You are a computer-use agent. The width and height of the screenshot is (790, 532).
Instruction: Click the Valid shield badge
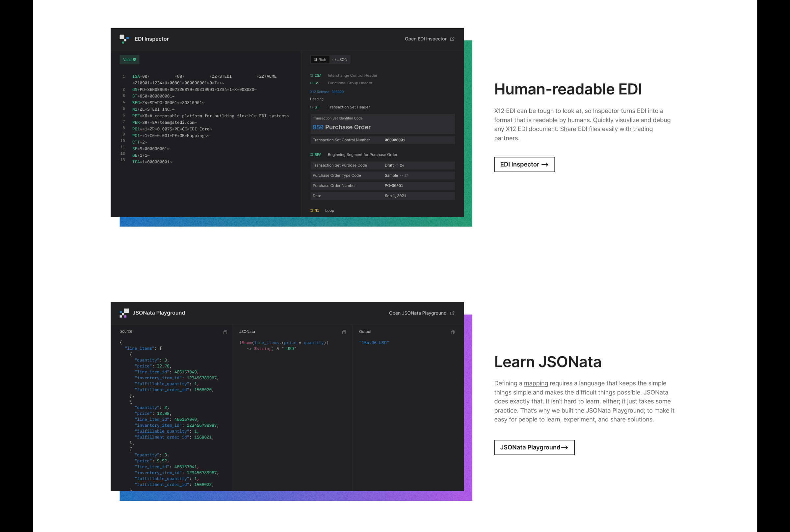pos(129,60)
